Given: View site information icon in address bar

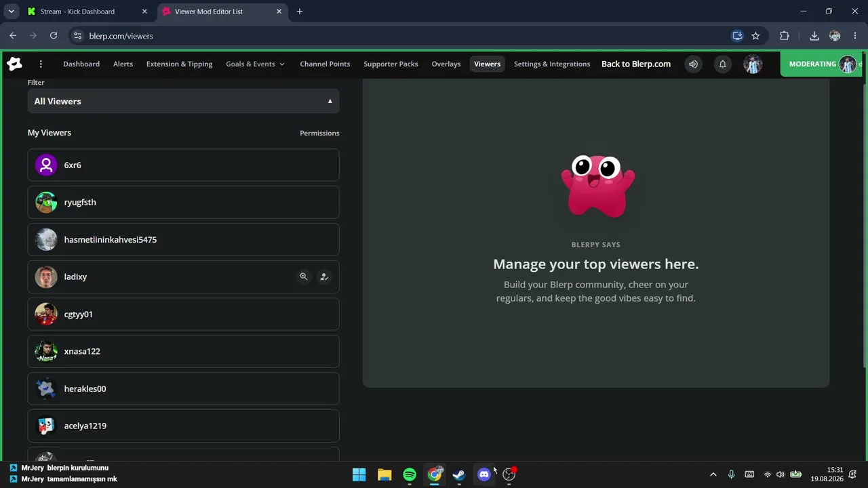Looking at the screenshot, I should click(x=77, y=36).
